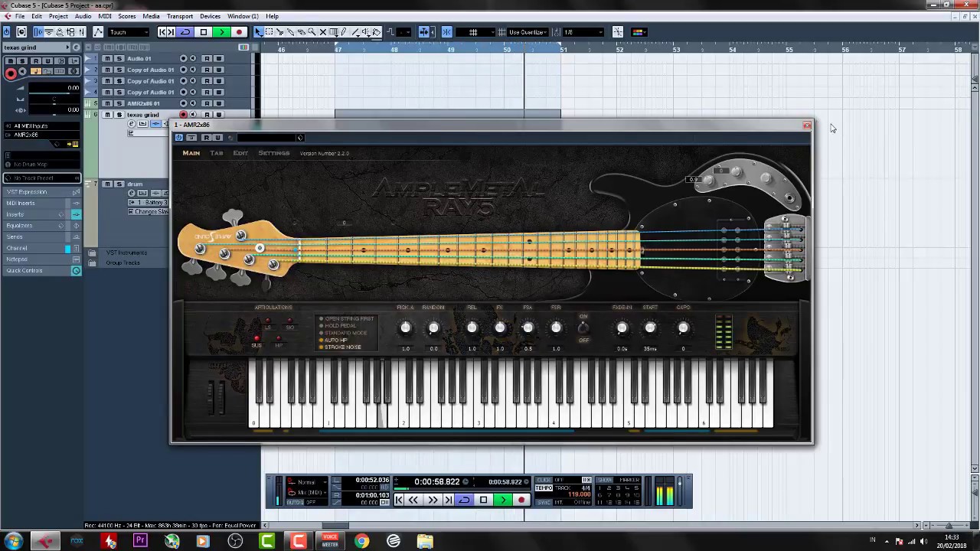Open file explorer folder from taskbar
The image size is (980, 551).
pyautogui.click(x=425, y=542)
